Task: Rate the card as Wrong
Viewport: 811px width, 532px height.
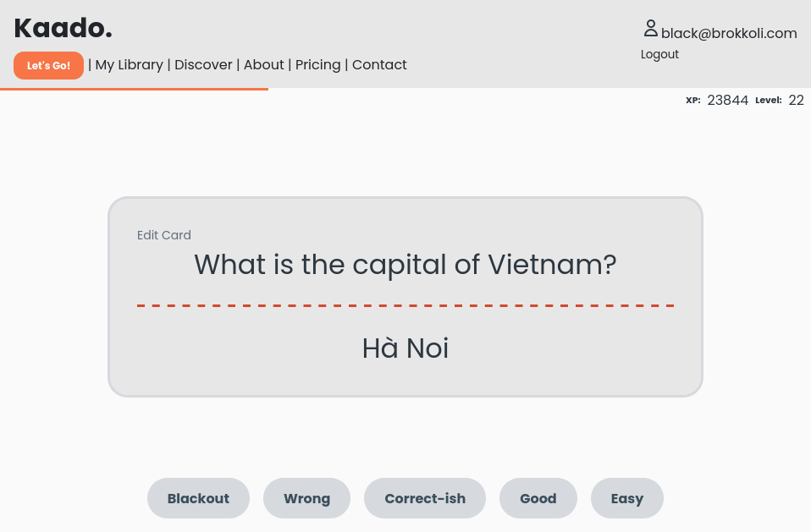Action: coord(306,498)
